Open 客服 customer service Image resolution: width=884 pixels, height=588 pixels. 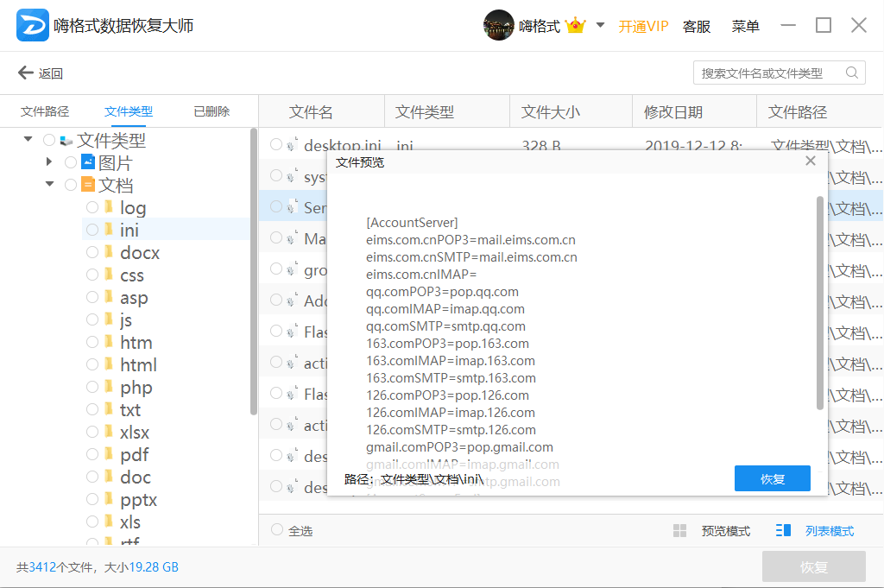(697, 26)
